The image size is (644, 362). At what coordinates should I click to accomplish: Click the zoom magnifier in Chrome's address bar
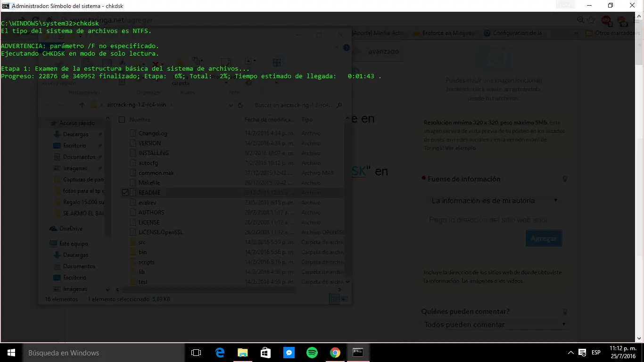pos(581,20)
